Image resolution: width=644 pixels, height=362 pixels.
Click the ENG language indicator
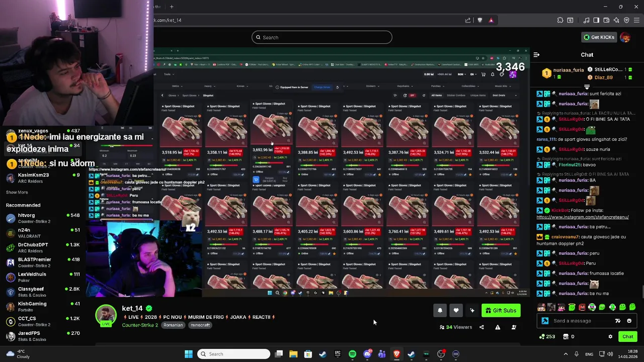coord(589,354)
